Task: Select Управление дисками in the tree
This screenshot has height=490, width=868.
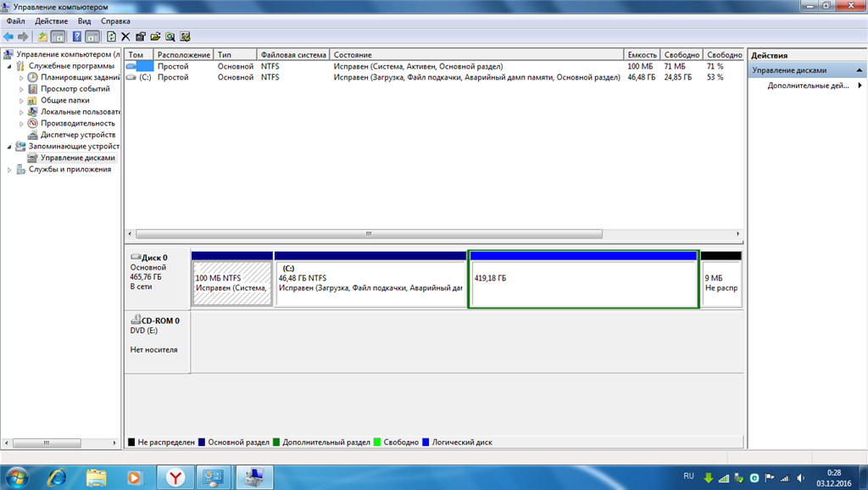Action: 77,158
